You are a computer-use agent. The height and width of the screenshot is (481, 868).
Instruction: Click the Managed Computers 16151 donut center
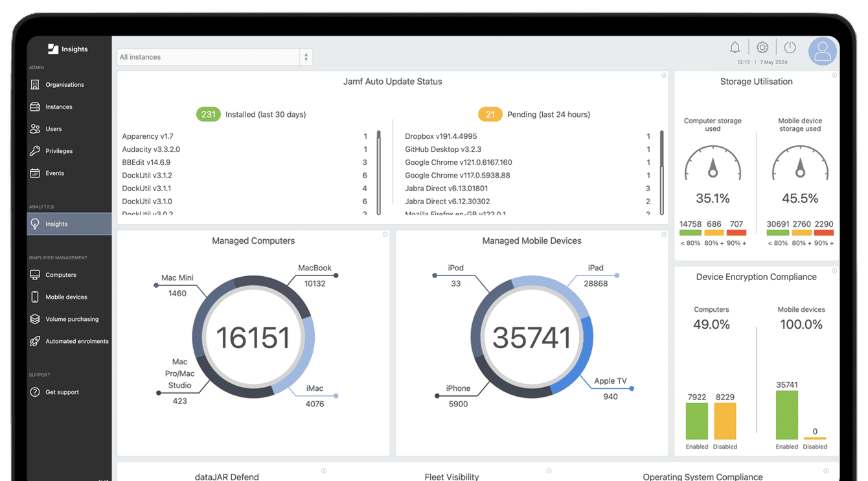click(x=253, y=338)
